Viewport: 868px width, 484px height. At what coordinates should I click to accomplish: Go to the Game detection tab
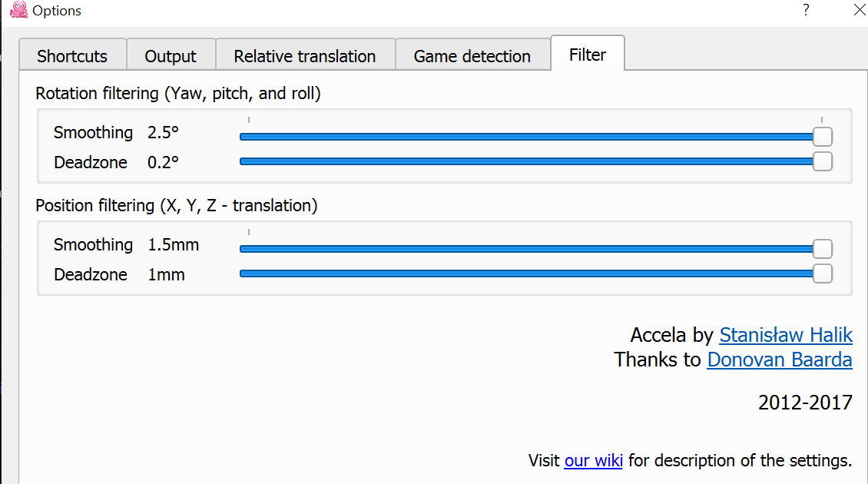(472, 56)
